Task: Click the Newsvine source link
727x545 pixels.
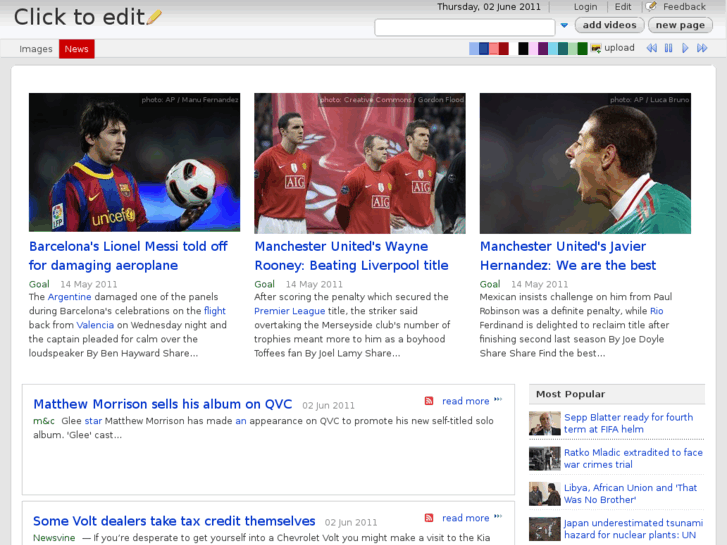Action: coord(54,538)
